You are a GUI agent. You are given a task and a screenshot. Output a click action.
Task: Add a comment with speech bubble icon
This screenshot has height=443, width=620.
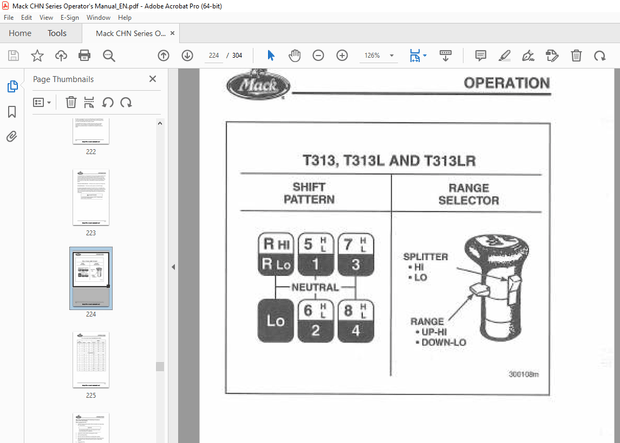point(480,56)
